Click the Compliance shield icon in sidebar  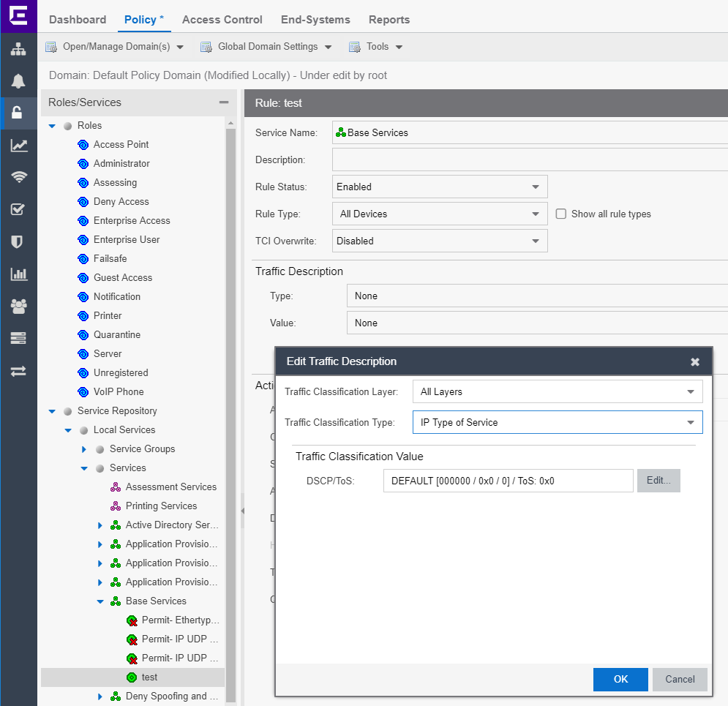click(18, 241)
